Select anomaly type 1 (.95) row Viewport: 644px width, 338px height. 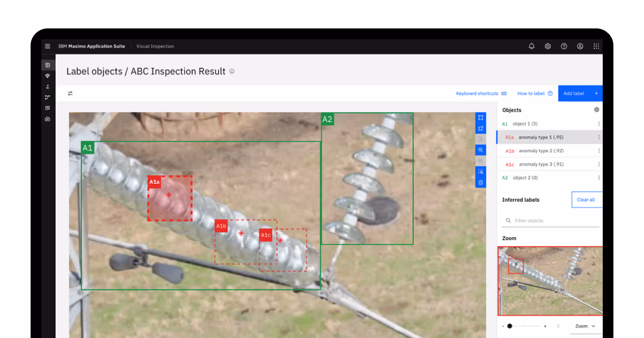(x=550, y=137)
